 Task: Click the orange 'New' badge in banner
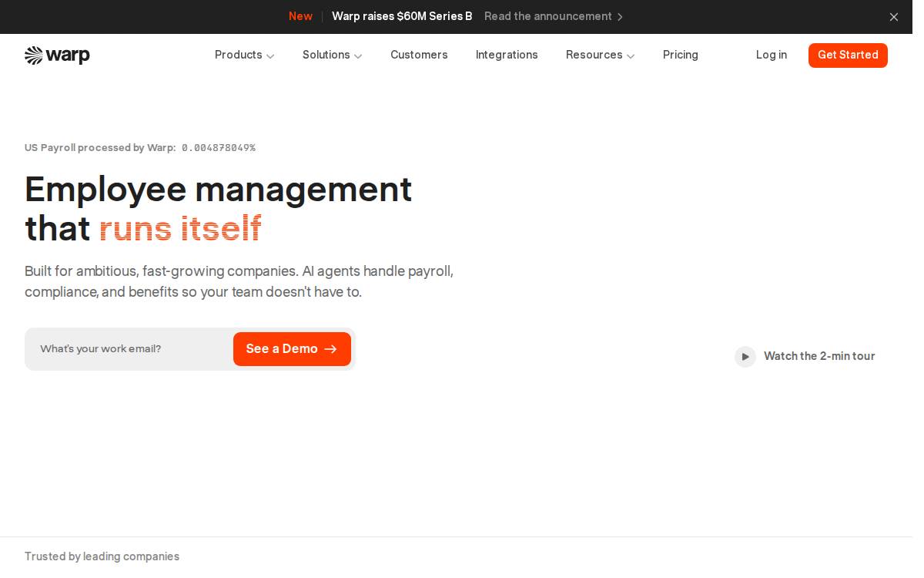[x=300, y=17]
